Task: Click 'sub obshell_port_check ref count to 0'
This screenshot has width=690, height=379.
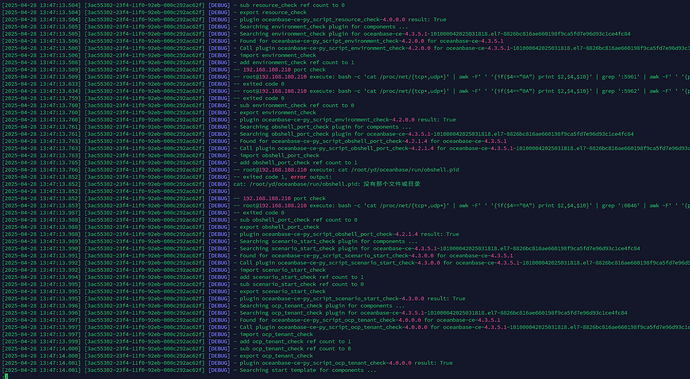Action: click(295, 220)
